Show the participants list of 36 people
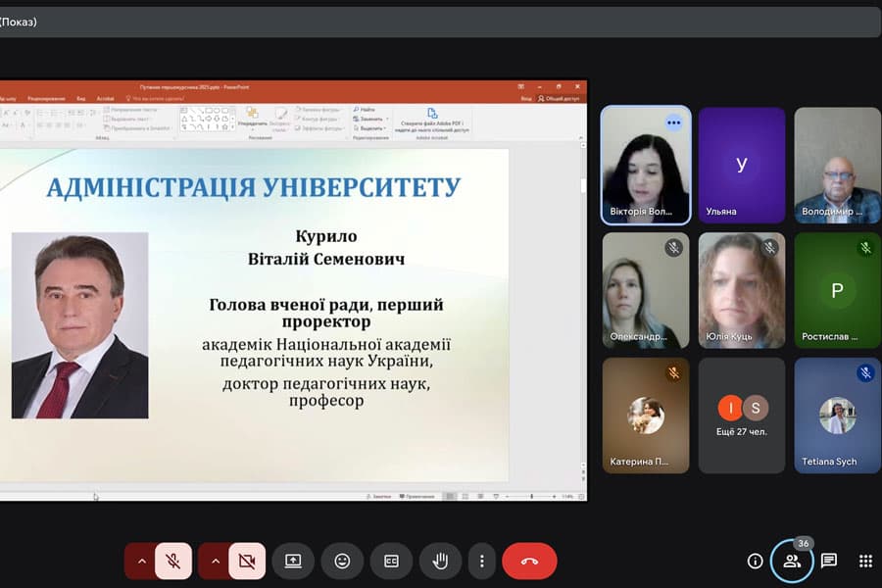Image resolution: width=882 pixels, height=588 pixels. [x=792, y=561]
